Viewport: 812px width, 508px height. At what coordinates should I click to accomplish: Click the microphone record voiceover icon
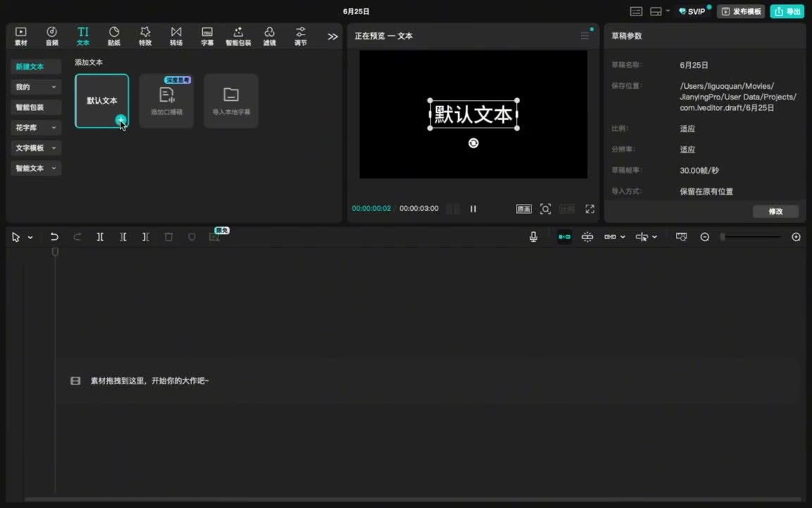[x=534, y=237]
